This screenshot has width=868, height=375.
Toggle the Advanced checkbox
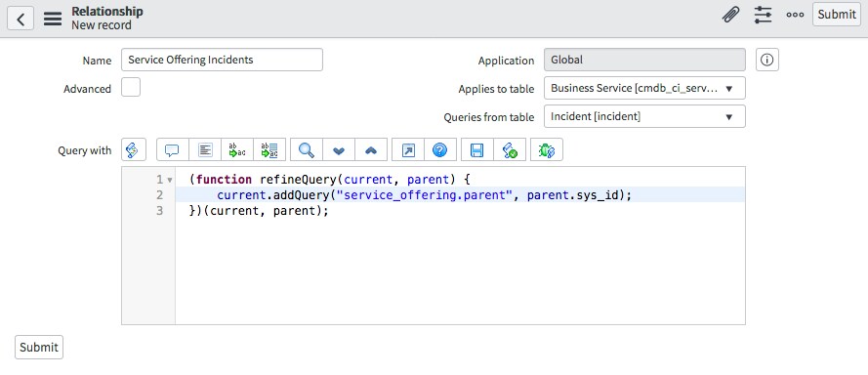[131, 88]
